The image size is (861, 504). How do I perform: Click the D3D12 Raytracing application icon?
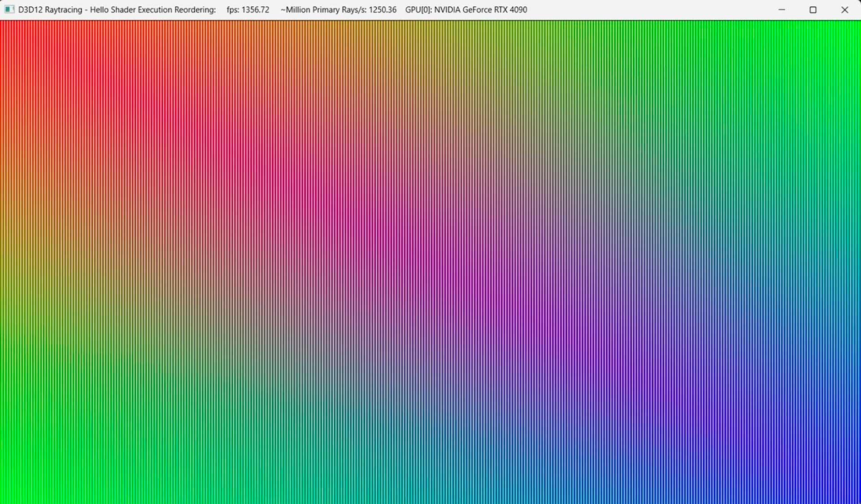pyautogui.click(x=9, y=9)
